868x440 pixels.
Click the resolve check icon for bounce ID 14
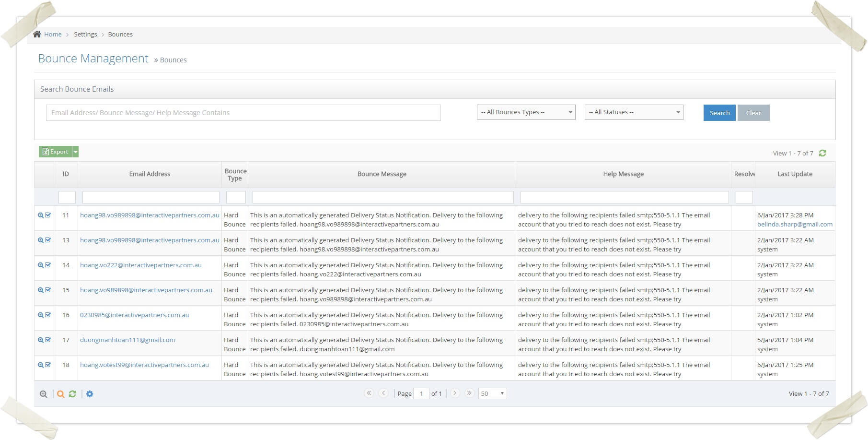48,265
